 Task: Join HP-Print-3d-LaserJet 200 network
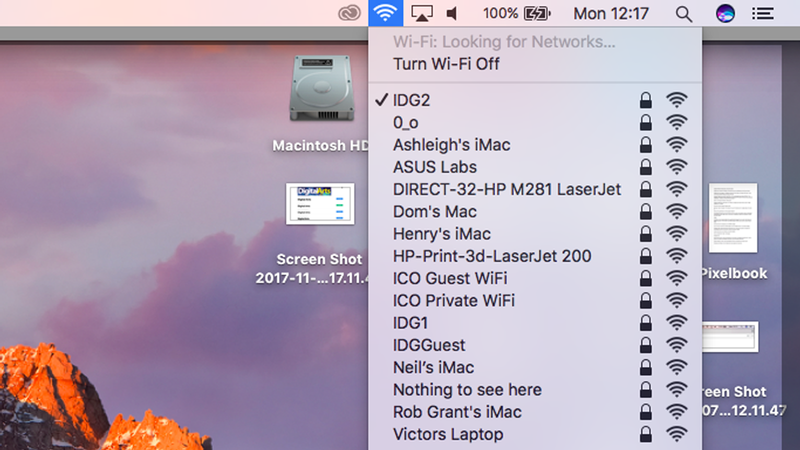click(535, 256)
